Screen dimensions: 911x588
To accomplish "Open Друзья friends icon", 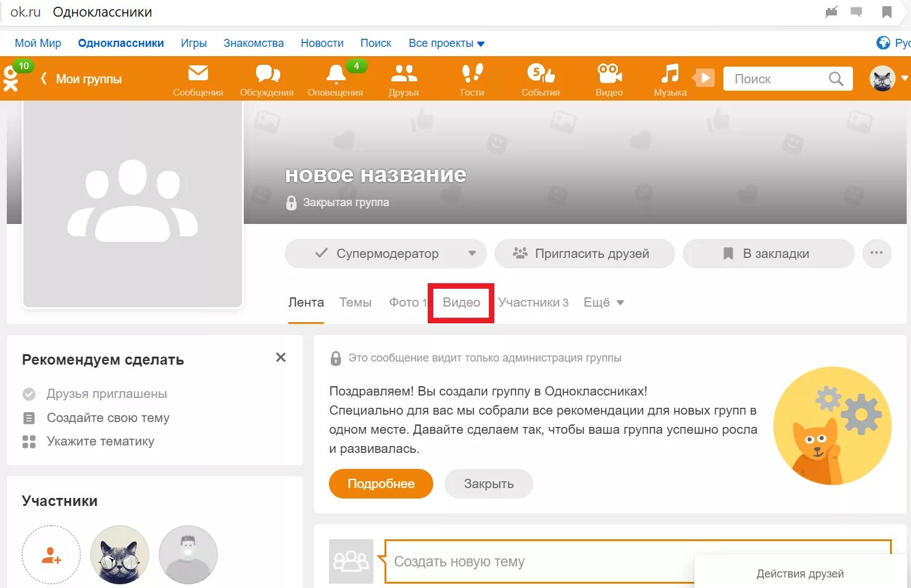I will click(404, 73).
